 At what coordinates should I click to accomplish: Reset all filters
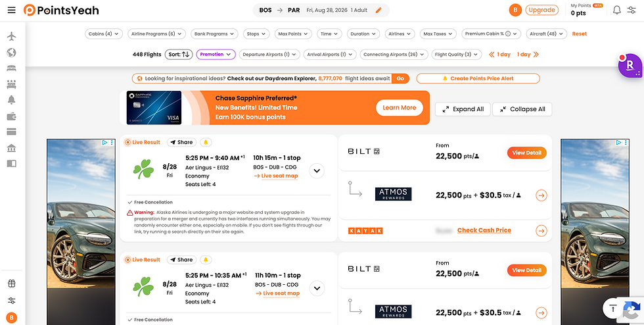pos(580,34)
